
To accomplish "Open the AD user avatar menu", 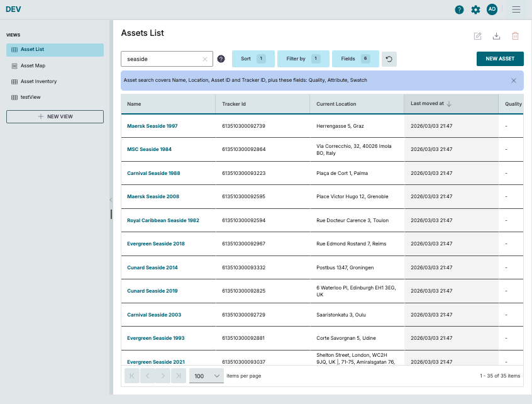I will coord(492,9).
